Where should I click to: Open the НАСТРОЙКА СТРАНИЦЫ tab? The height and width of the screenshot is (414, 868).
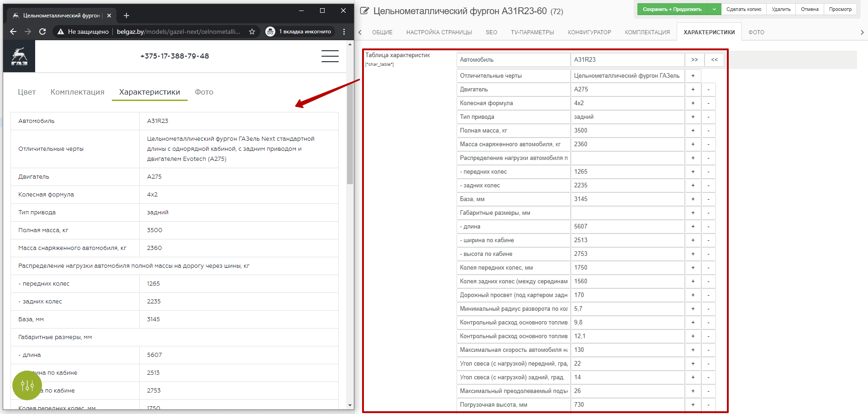pos(439,32)
